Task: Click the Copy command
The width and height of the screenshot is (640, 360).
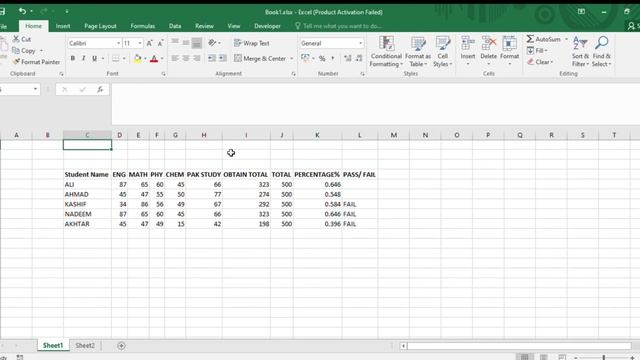Action: [24, 51]
